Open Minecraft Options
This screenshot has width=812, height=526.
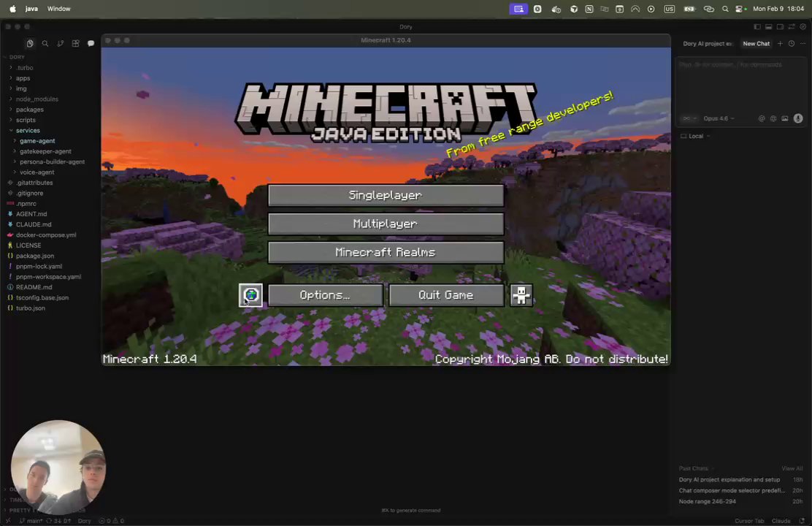click(325, 295)
